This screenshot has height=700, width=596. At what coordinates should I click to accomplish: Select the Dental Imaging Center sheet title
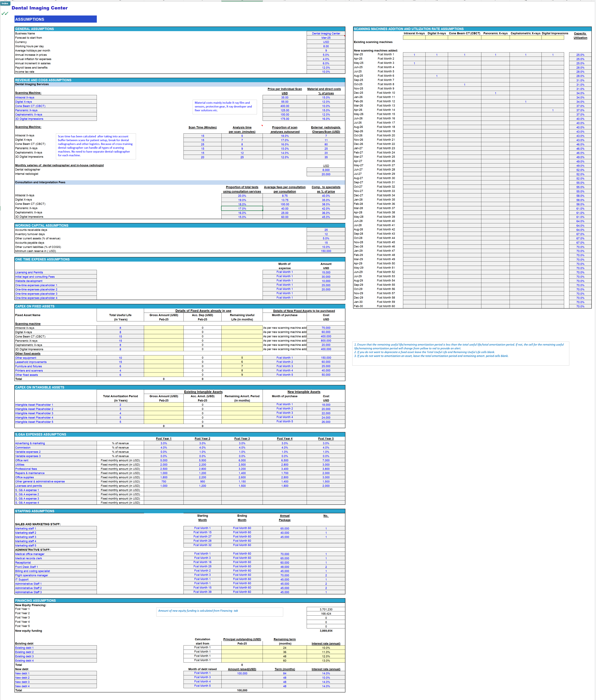coord(39,8)
